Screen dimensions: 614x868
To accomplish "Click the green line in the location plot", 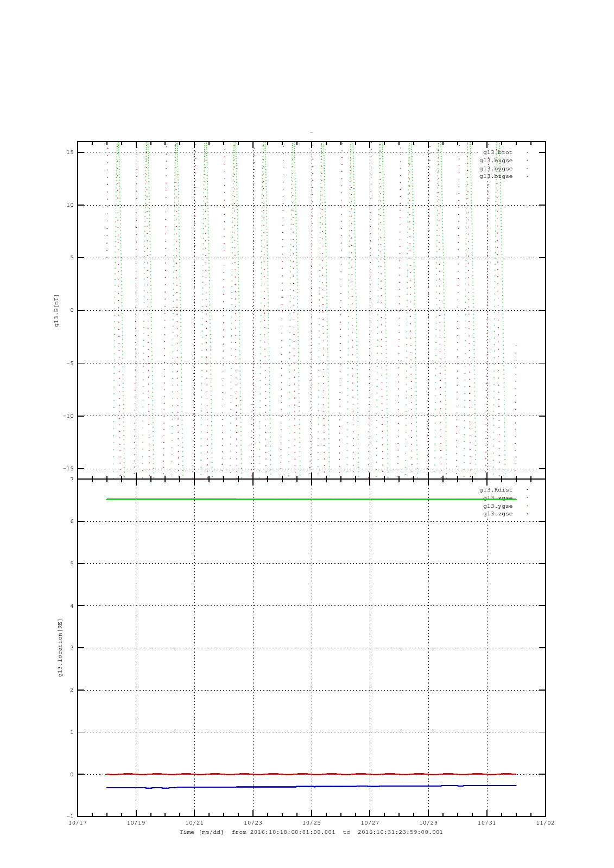I will (311, 499).
